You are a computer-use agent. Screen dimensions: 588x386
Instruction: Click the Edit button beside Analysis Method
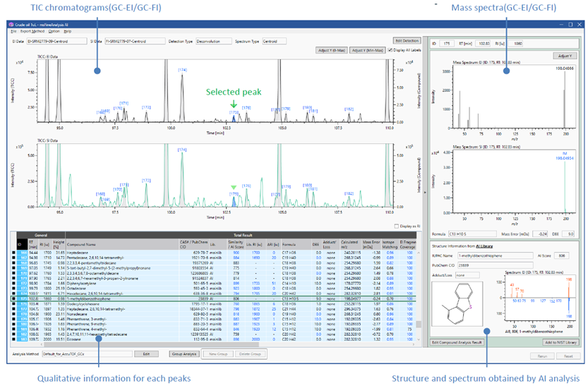tap(146, 354)
